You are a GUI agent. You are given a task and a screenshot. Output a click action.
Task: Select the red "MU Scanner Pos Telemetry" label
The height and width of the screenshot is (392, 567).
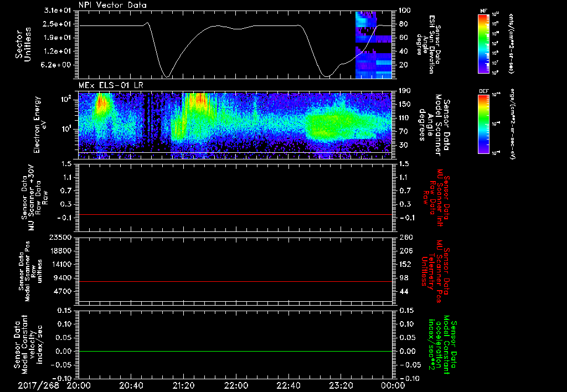435,271
